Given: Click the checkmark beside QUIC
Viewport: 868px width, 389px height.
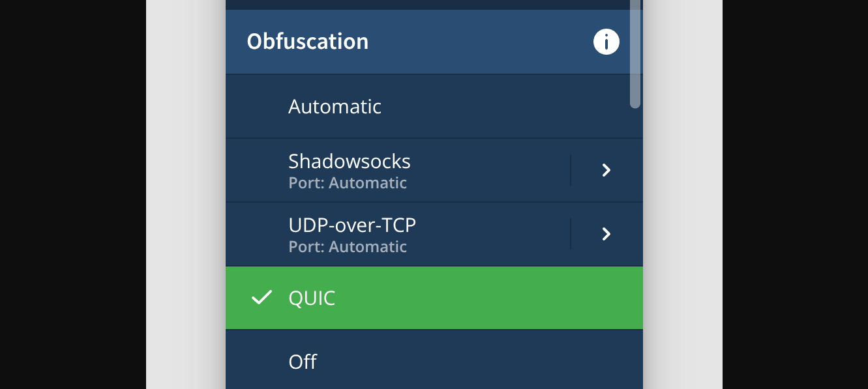Looking at the screenshot, I should tap(261, 298).
